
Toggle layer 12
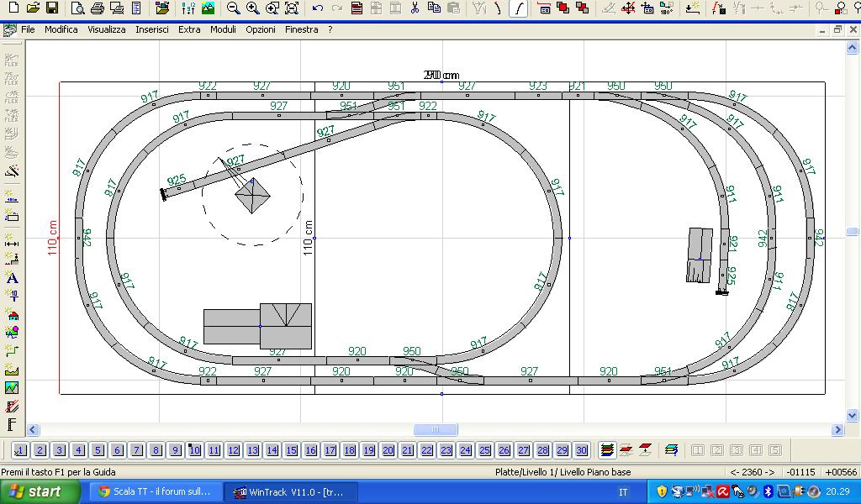click(x=234, y=450)
